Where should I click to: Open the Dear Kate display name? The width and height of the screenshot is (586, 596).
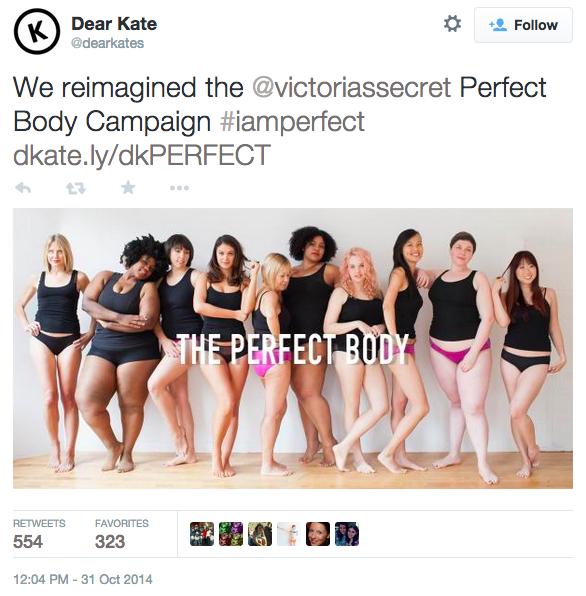114,24
